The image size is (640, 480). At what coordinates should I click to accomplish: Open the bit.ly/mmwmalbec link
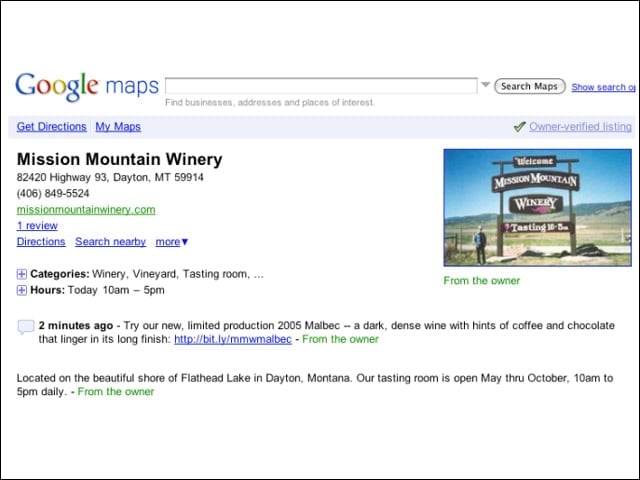point(233,339)
